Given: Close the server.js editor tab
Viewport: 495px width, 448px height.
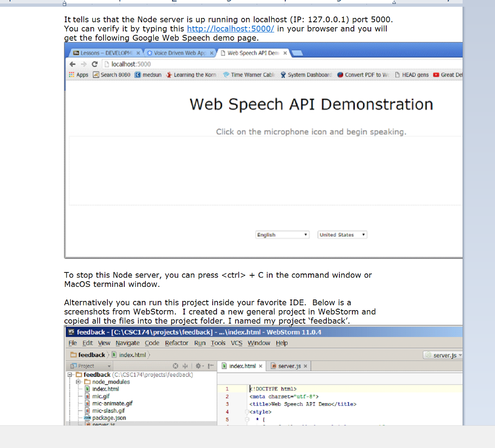Looking at the screenshot, I should point(306,366).
